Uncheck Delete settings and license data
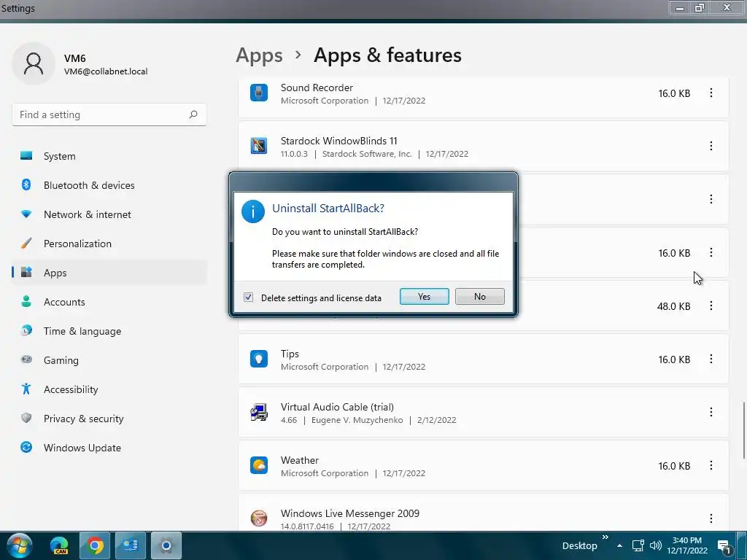The image size is (747, 560). (248, 297)
